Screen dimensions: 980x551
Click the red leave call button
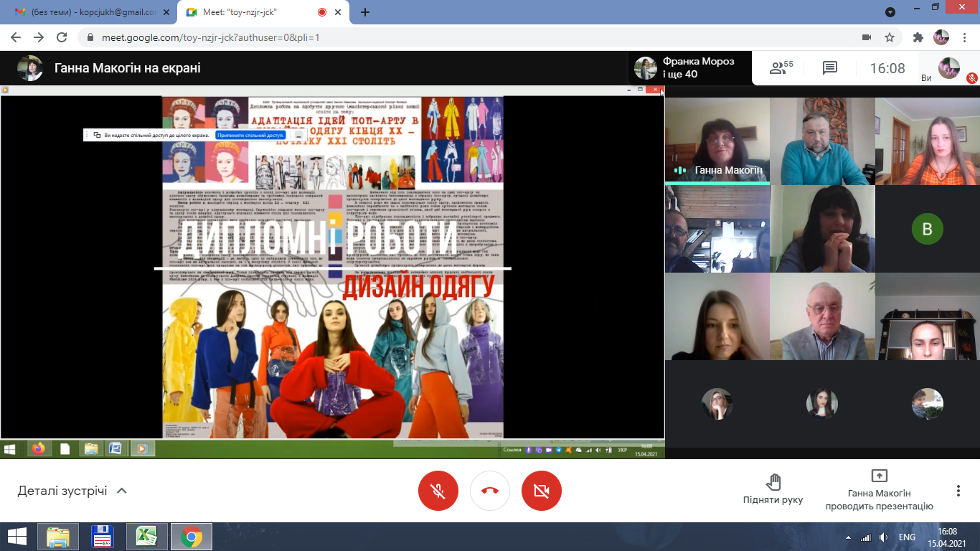(490, 491)
